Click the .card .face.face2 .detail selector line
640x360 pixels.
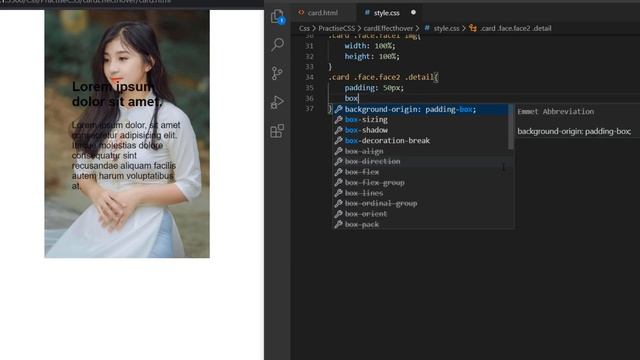[x=383, y=77]
